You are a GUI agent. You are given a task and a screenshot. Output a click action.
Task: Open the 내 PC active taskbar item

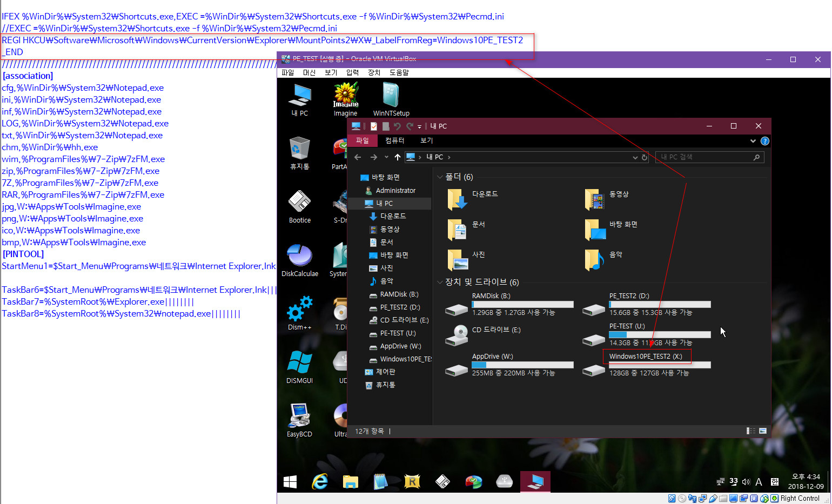tap(535, 481)
